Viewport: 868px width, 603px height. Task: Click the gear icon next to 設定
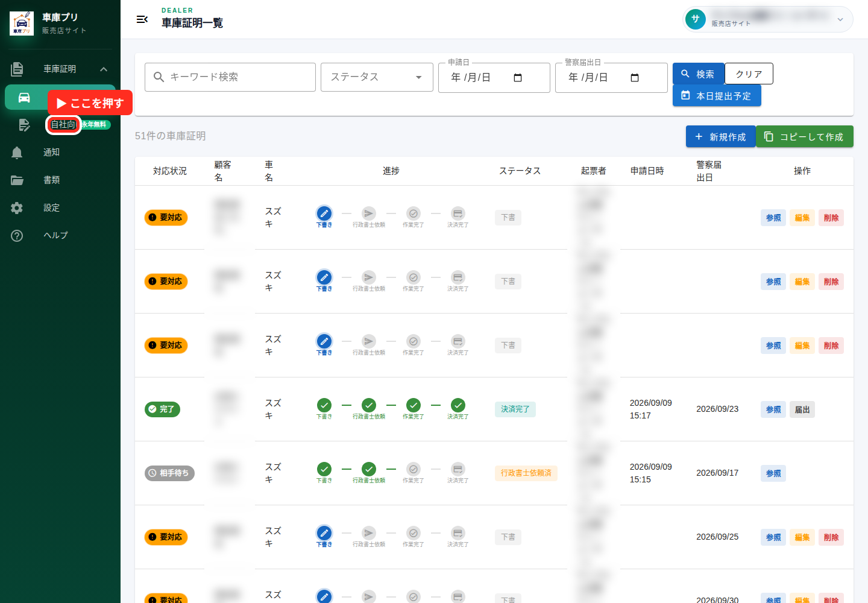point(17,208)
